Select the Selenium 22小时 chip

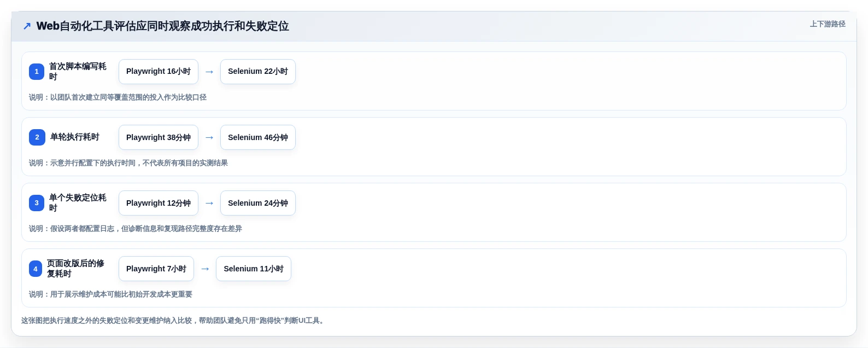coord(258,72)
